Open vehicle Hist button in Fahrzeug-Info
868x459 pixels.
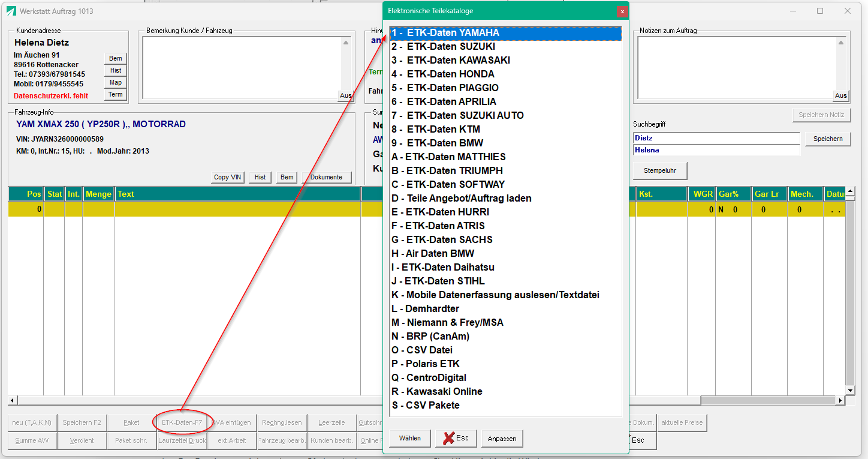[260, 177]
